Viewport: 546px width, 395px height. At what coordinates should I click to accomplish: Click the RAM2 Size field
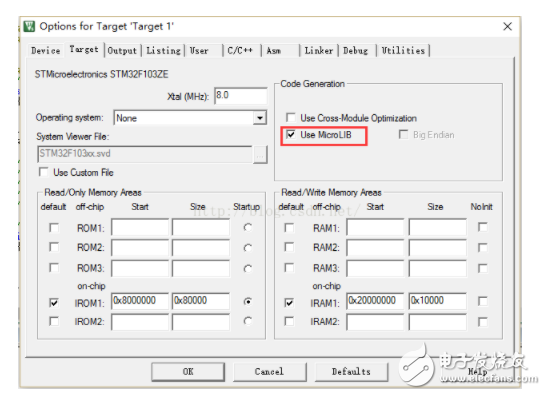coord(438,247)
